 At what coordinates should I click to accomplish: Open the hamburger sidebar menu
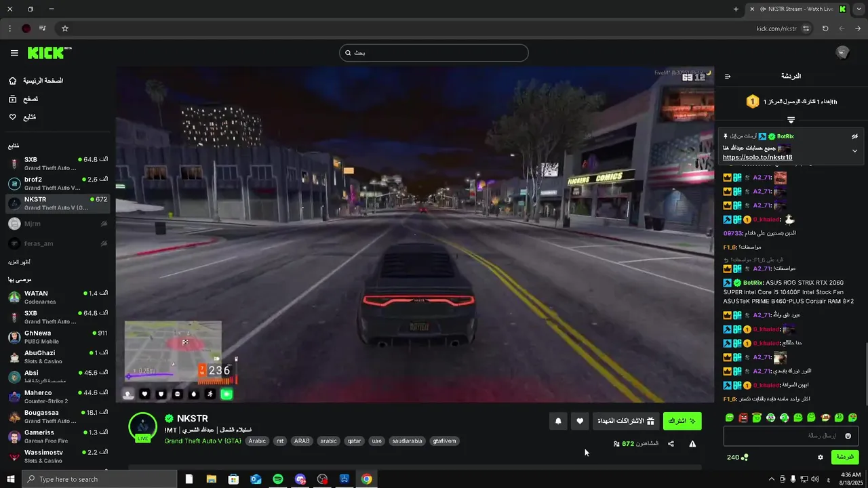point(14,53)
